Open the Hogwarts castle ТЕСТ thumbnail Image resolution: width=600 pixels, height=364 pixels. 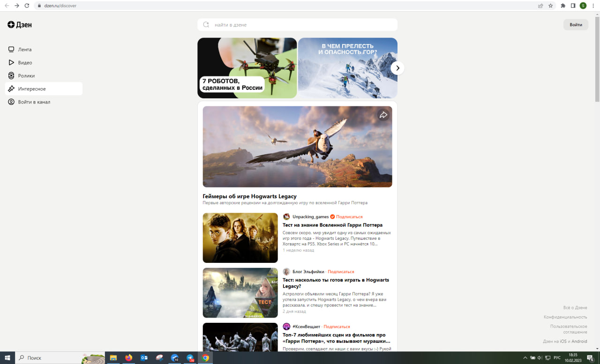(x=240, y=293)
